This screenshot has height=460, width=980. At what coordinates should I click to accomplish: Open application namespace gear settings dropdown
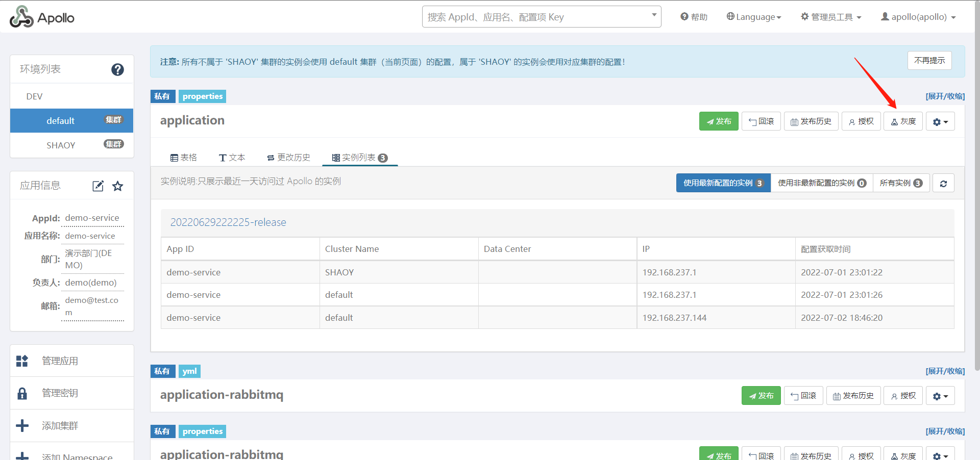click(940, 122)
